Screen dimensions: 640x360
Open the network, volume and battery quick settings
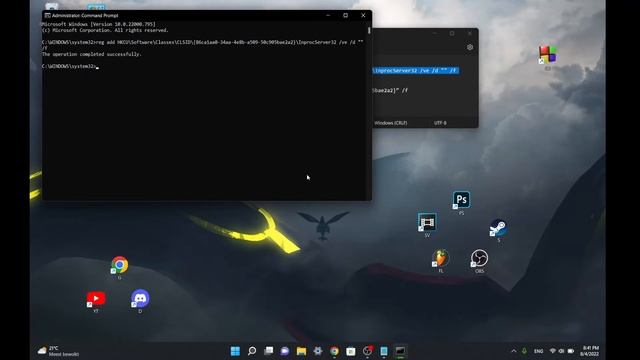coord(562,351)
